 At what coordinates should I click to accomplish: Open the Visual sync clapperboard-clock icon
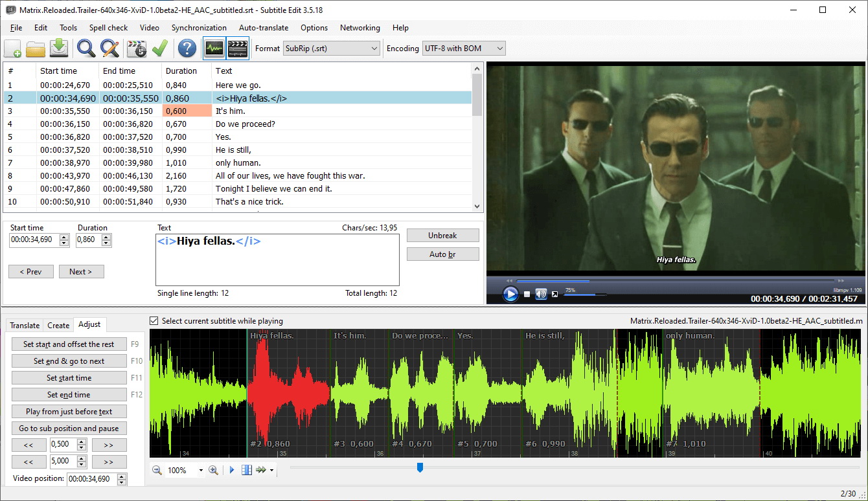click(x=137, y=49)
